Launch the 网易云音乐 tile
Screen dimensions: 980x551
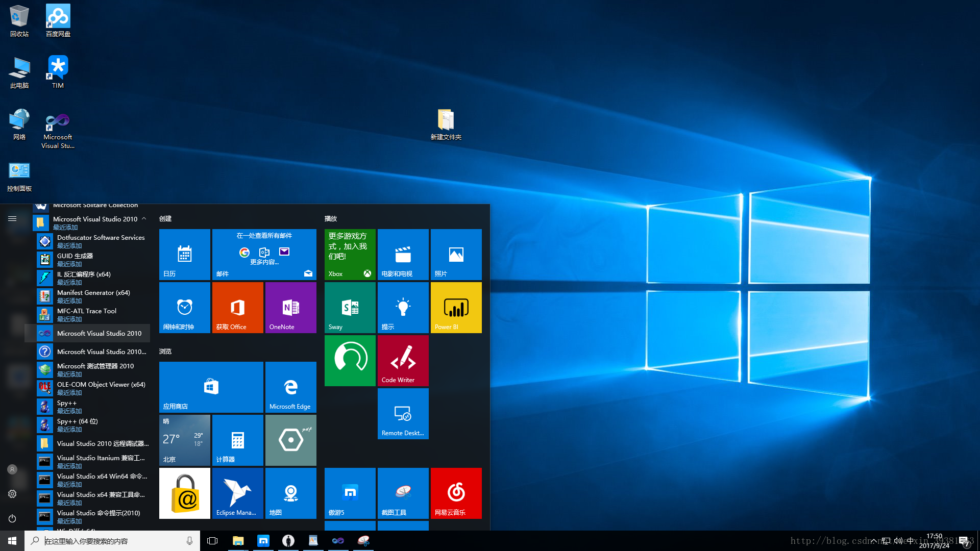point(456,493)
